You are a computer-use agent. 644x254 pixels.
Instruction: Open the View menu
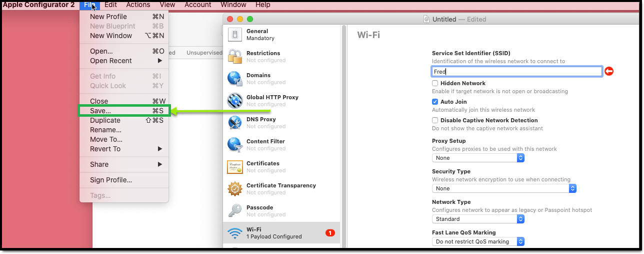(x=167, y=5)
